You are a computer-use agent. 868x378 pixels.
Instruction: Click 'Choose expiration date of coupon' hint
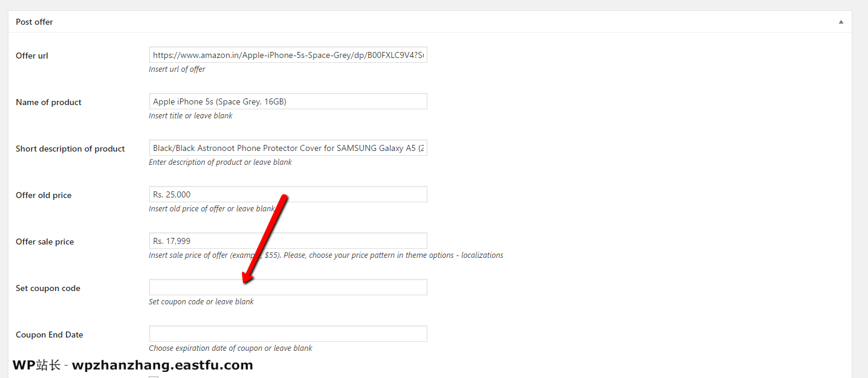230,348
